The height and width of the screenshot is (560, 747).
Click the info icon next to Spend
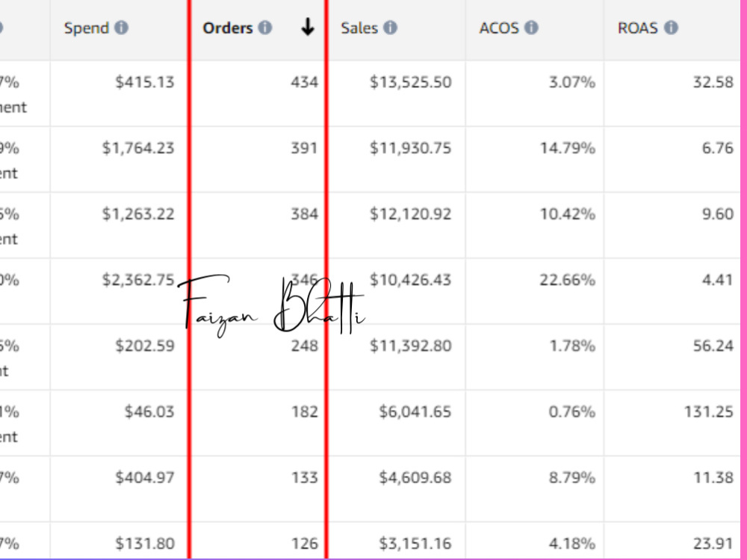(122, 28)
